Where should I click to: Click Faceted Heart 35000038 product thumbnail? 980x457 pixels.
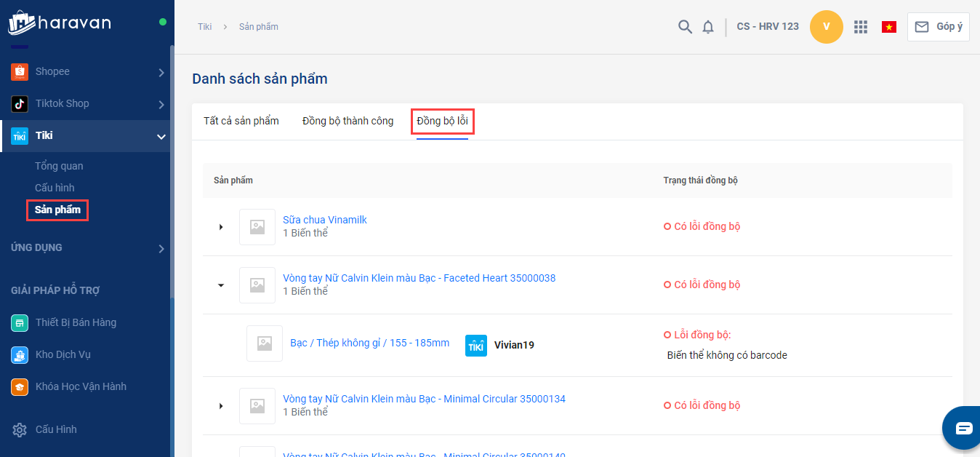[257, 285]
